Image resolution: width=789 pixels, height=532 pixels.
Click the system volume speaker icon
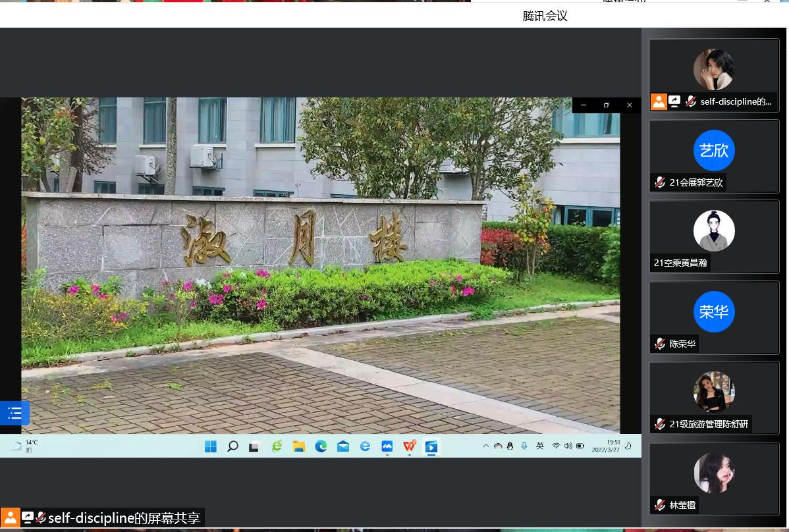coord(568,446)
